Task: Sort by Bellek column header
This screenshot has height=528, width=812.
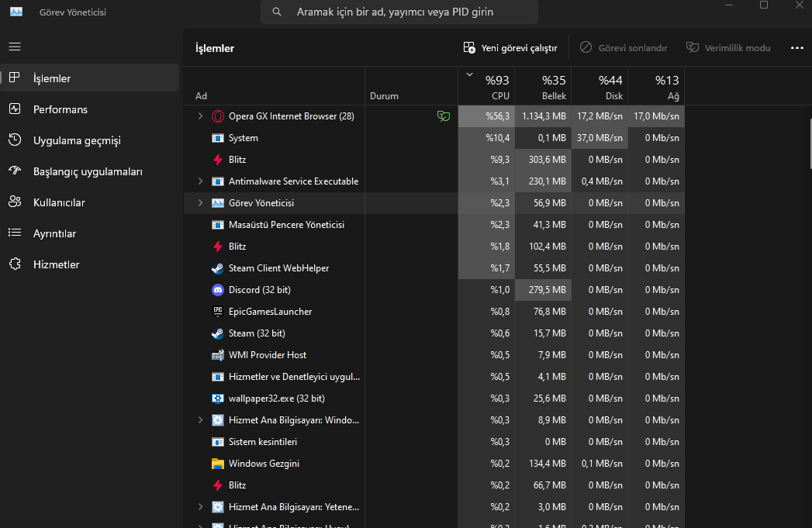Action: pos(543,86)
